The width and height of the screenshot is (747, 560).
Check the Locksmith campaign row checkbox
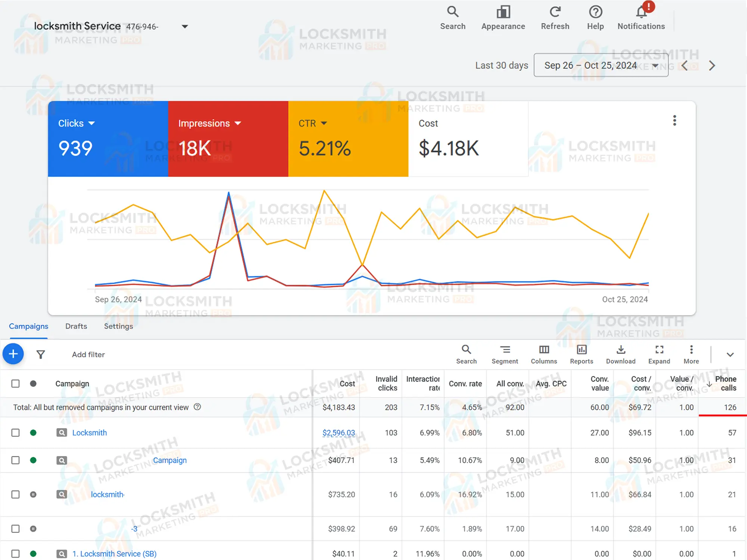click(x=15, y=433)
